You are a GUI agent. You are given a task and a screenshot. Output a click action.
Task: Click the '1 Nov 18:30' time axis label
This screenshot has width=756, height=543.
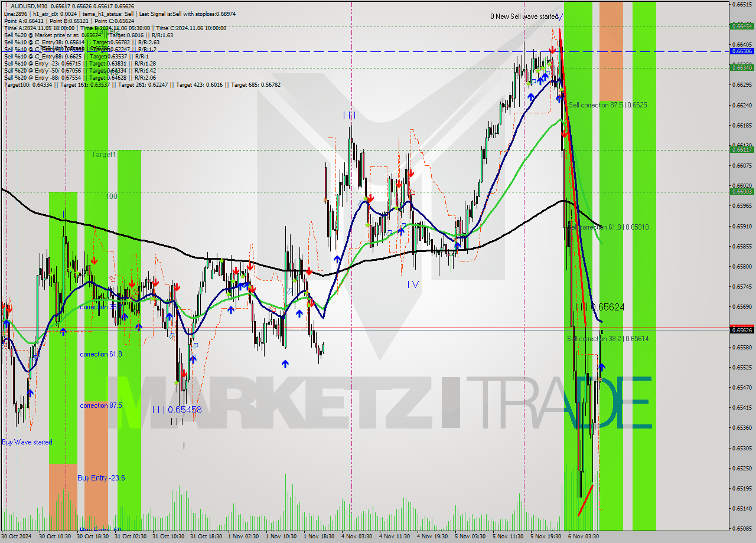click(x=319, y=537)
